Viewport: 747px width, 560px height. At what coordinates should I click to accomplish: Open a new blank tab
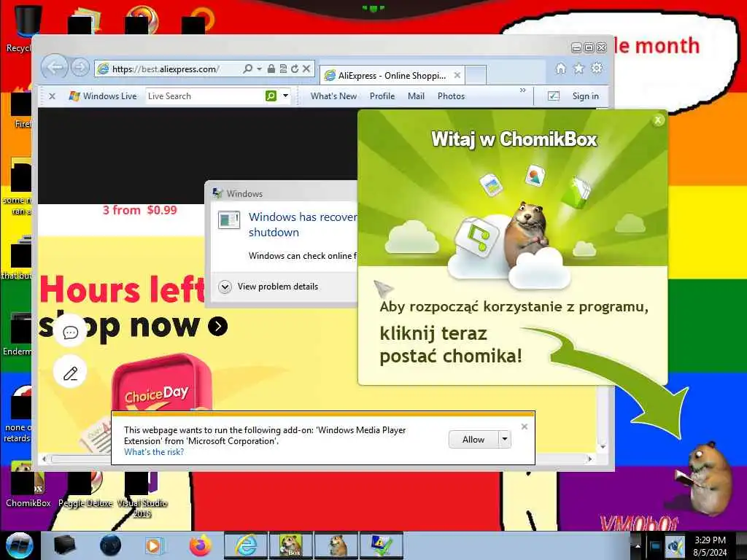(476, 75)
